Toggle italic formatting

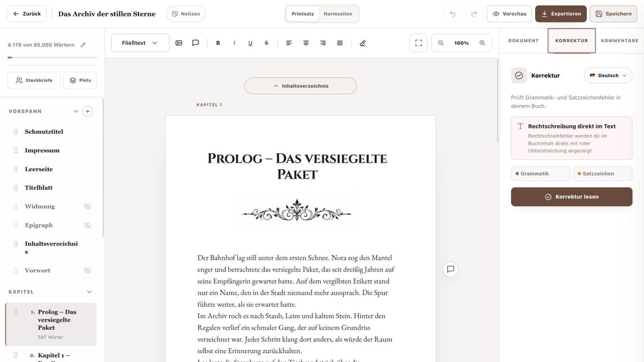coord(234,43)
